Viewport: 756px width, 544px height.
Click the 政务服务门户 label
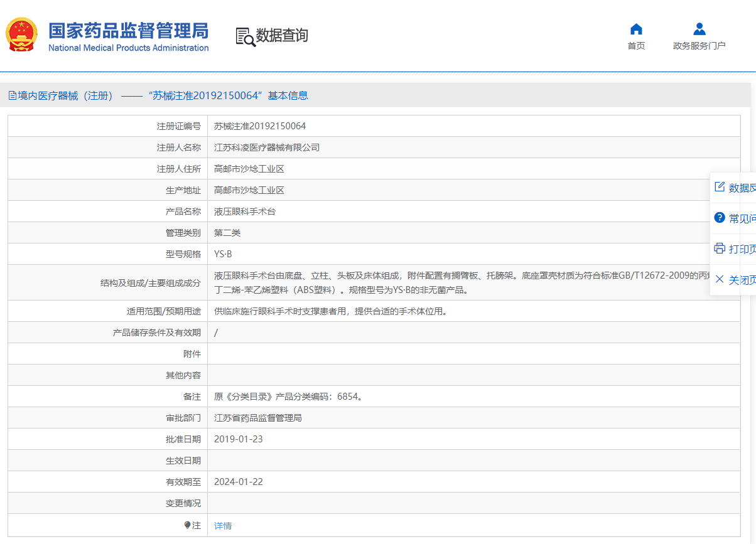pyautogui.click(x=699, y=46)
